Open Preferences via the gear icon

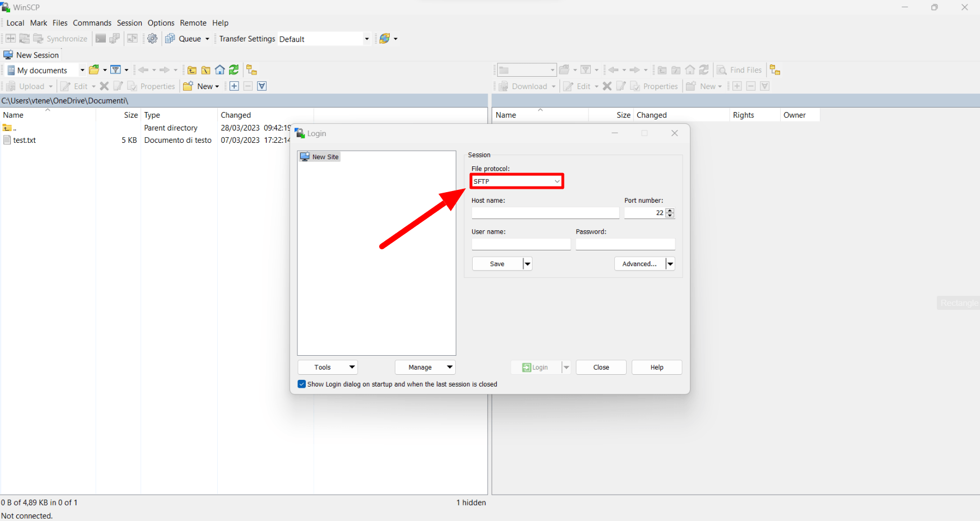click(152, 39)
